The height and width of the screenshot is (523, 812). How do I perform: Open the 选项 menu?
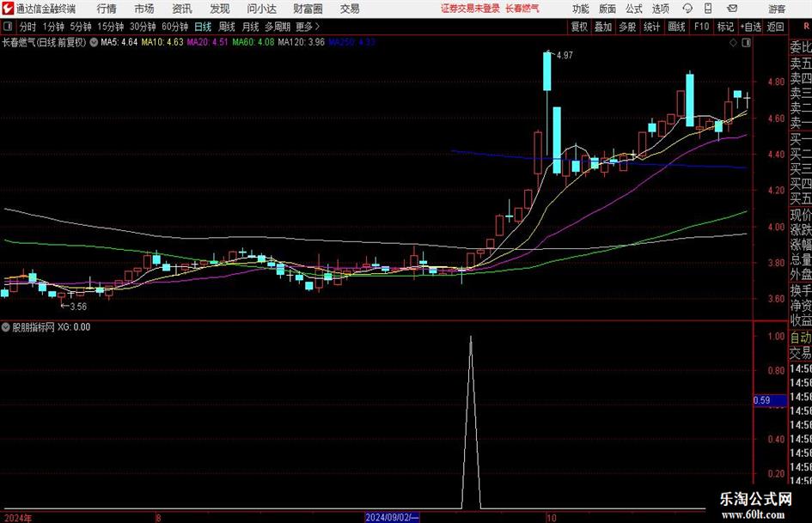click(660, 9)
